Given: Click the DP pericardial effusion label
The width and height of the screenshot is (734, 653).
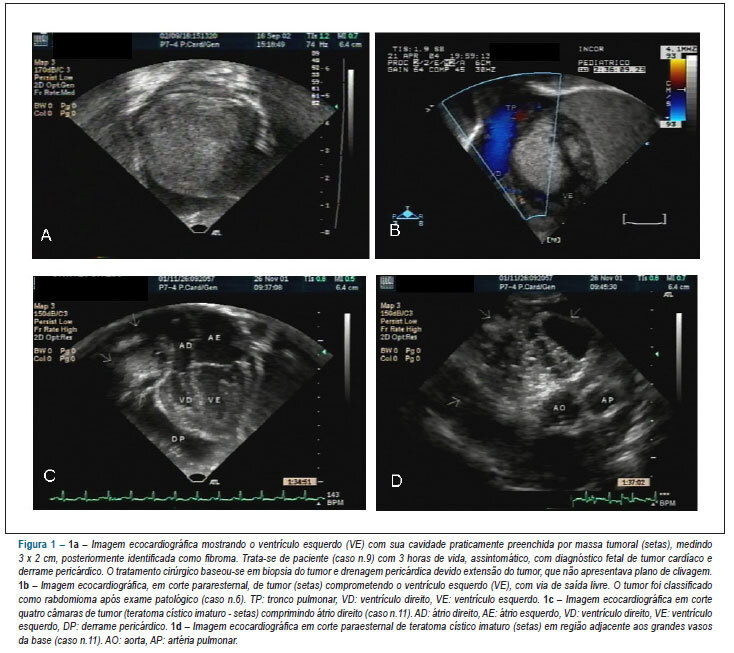Looking at the screenshot, I should click(x=178, y=439).
